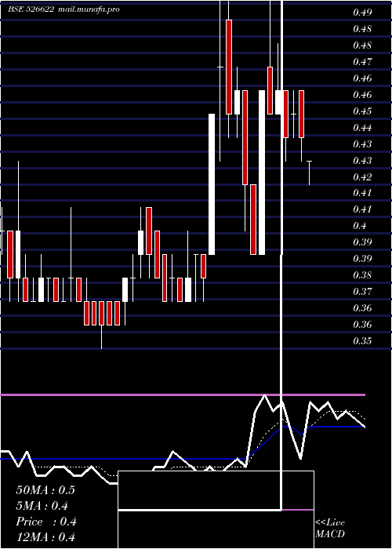The width and height of the screenshot is (392, 549).
Task: Click the 0.35 price axis label
Action: click(x=362, y=341)
